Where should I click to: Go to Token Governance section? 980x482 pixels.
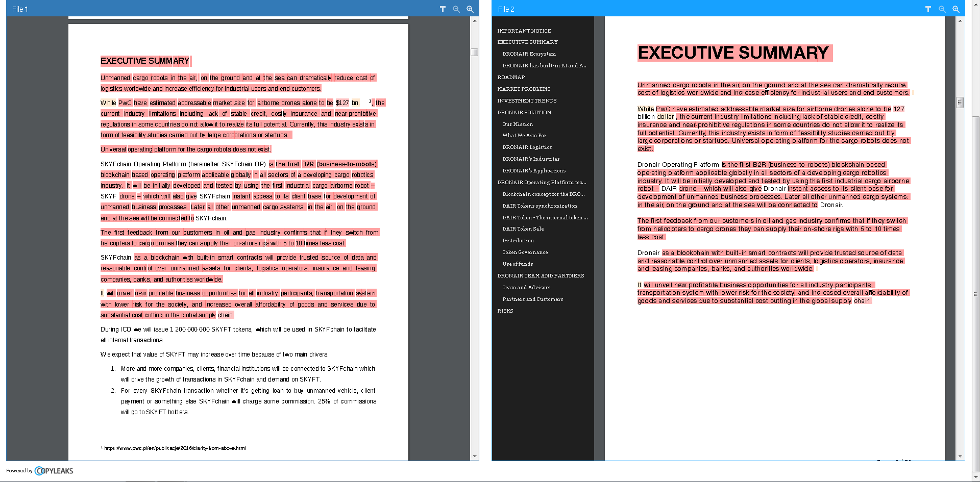click(525, 252)
